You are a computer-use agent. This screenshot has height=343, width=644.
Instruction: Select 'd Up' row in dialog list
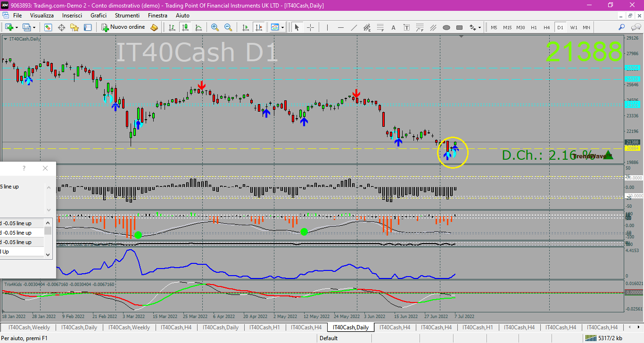coord(22,252)
